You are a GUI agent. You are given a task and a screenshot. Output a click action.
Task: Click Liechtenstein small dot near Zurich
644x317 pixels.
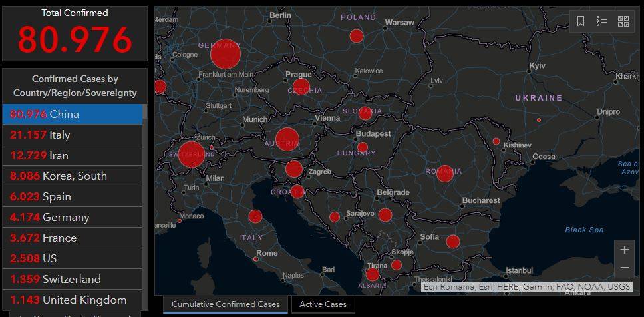coord(212,147)
